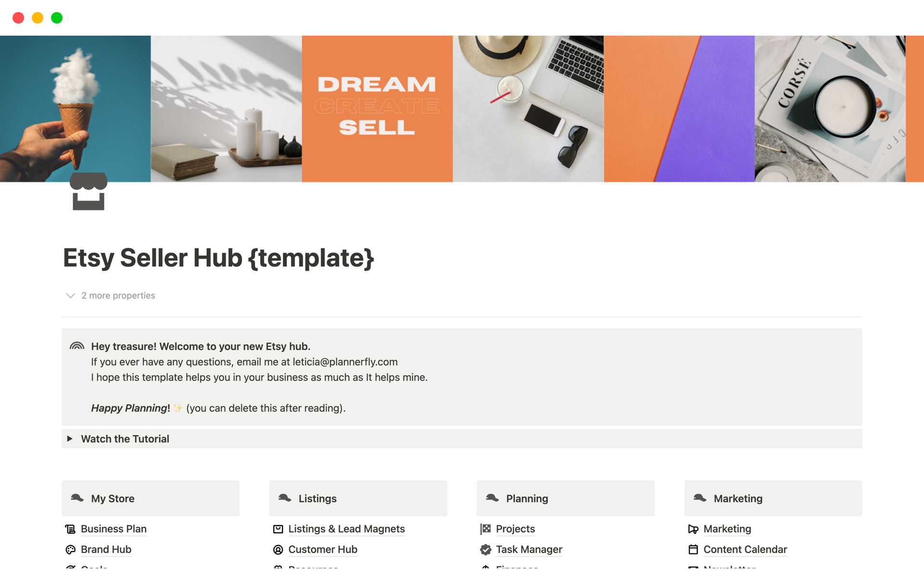Click the cover image collage thumbnail
This screenshot has height=578, width=924.
(x=462, y=108)
